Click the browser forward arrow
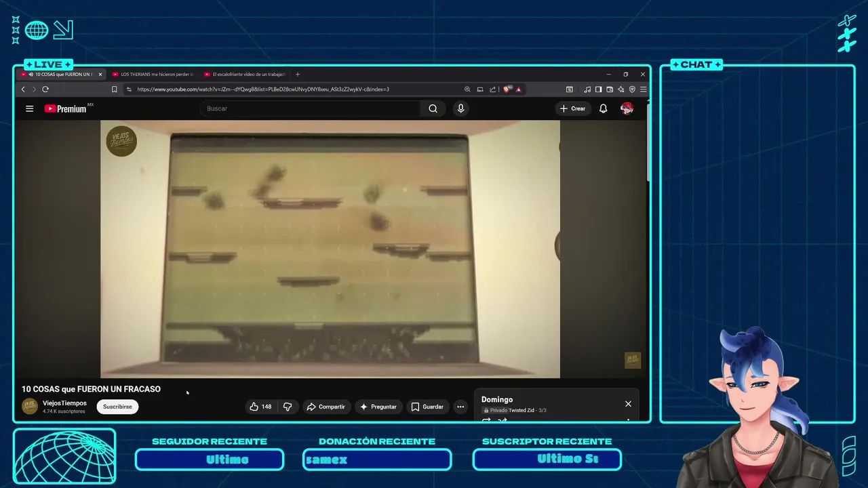Viewport: 868px width, 488px height. point(34,89)
